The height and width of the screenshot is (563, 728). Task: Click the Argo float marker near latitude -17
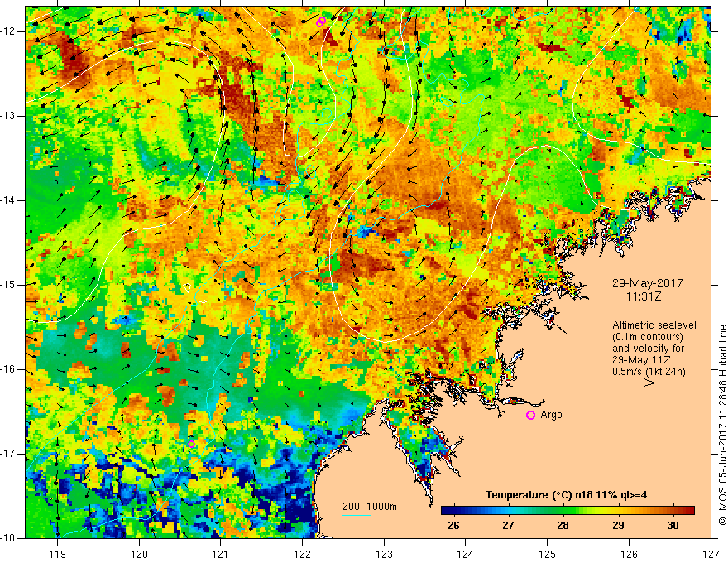191,444
